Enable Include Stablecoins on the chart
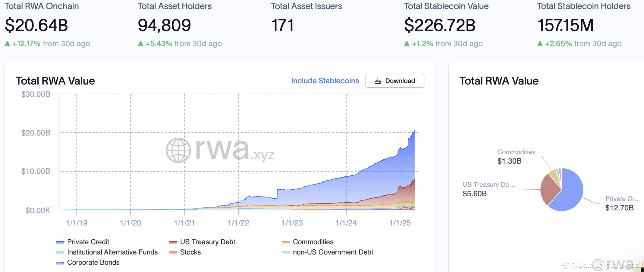 coord(325,81)
